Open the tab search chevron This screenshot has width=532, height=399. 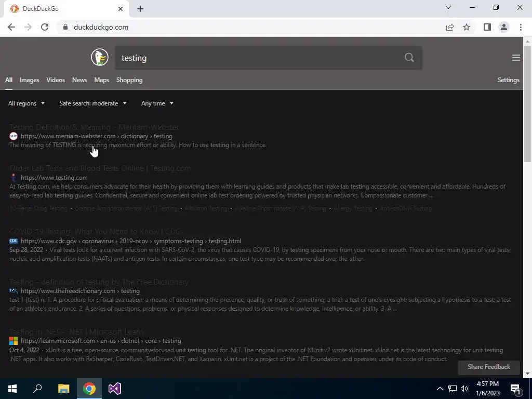(x=448, y=7)
